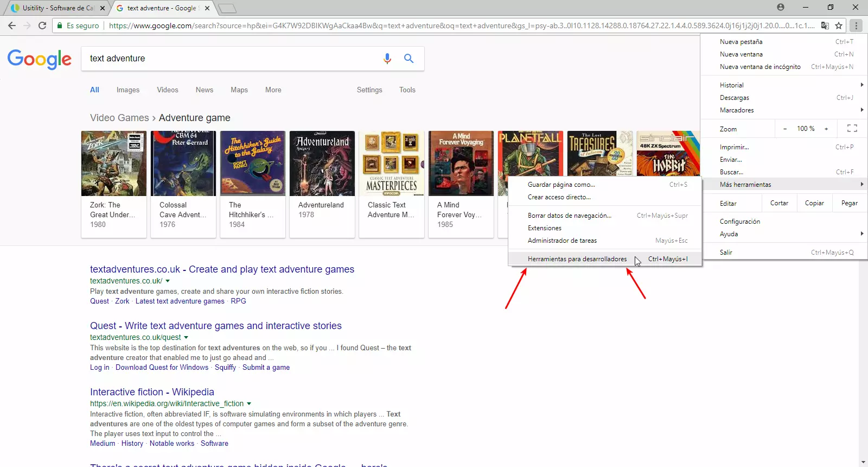The height and width of the screenshot is (467, 868).
Task: Open the Interactive fiction - Wikipedia link
Action: (x=152, y=392)
